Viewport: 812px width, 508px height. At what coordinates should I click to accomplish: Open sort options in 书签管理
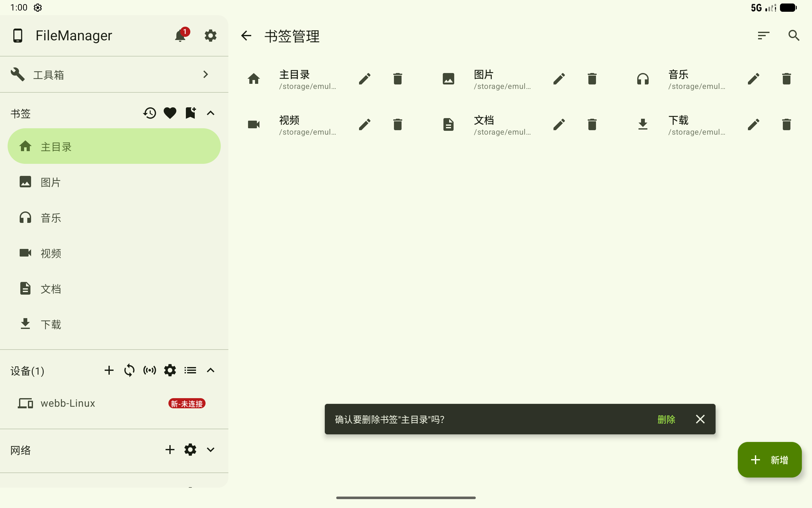[763, 35]
